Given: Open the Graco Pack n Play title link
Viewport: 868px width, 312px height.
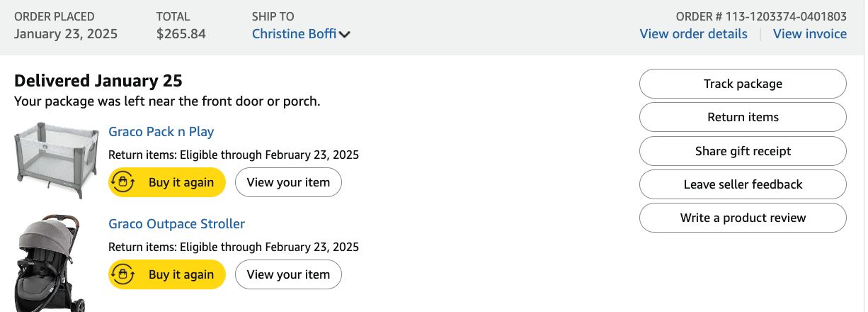Looking at the screenshot, I should (x=161, y=132).
